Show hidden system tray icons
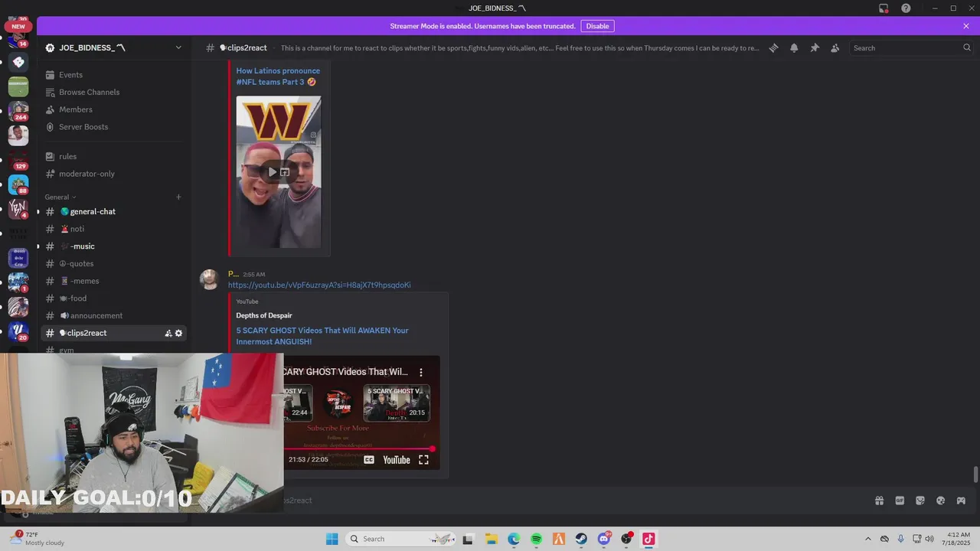The height and width of the screenshot is (551, 980). point(867,539)
